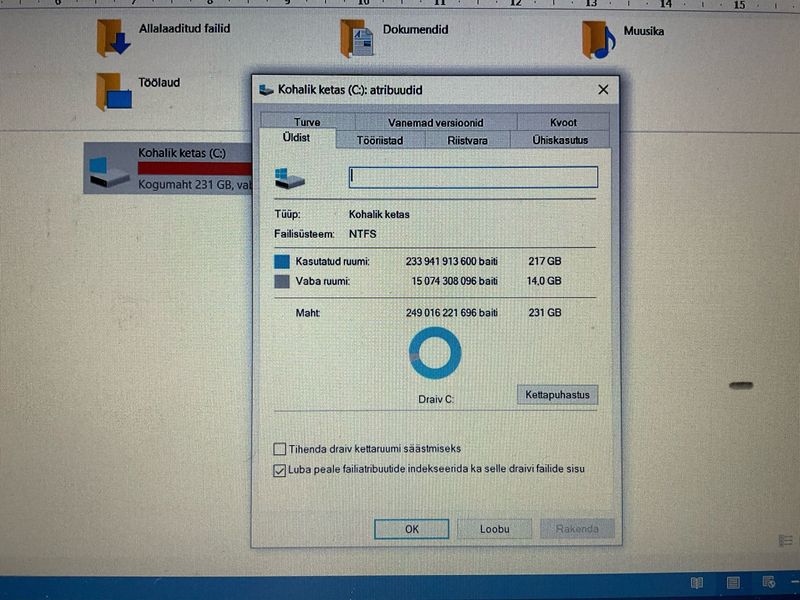Click the Dokumendid folder label
This screenshot has width=800, height=600.
tap(416, 30)
